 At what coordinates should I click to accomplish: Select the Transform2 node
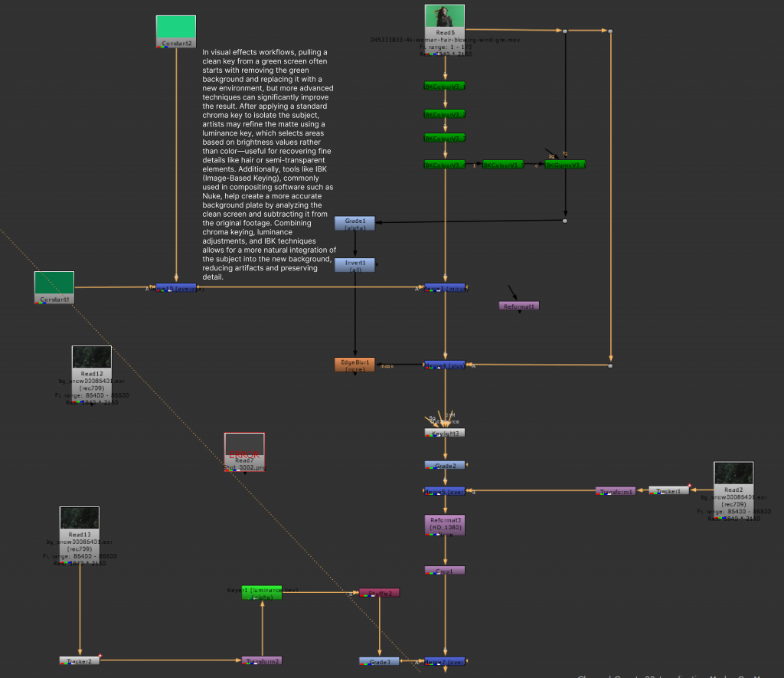coord(262,660)
